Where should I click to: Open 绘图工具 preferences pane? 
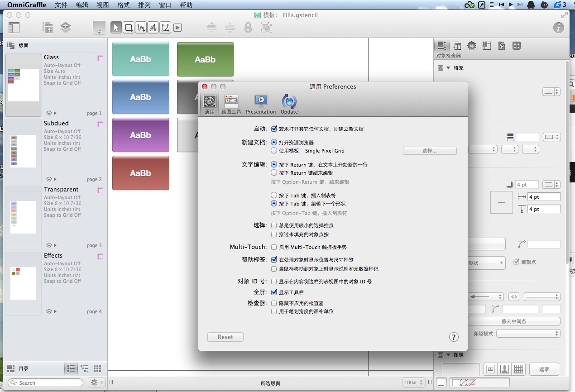pyautogui.click(x=231, y=104)
